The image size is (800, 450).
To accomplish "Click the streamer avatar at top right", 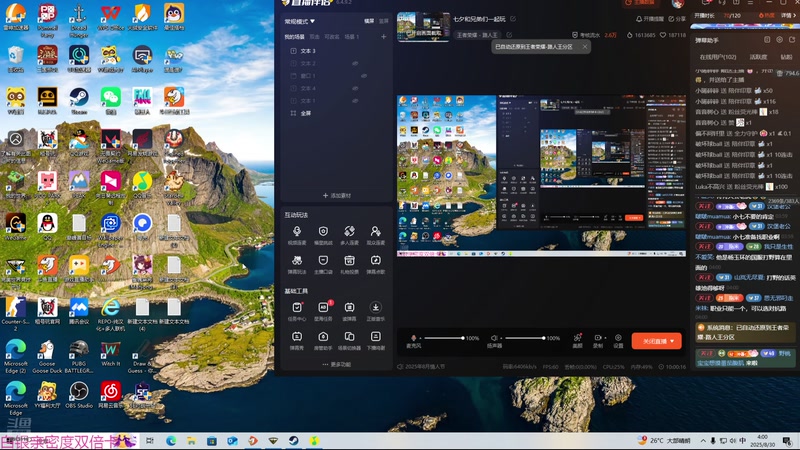I will coord(678,3).
